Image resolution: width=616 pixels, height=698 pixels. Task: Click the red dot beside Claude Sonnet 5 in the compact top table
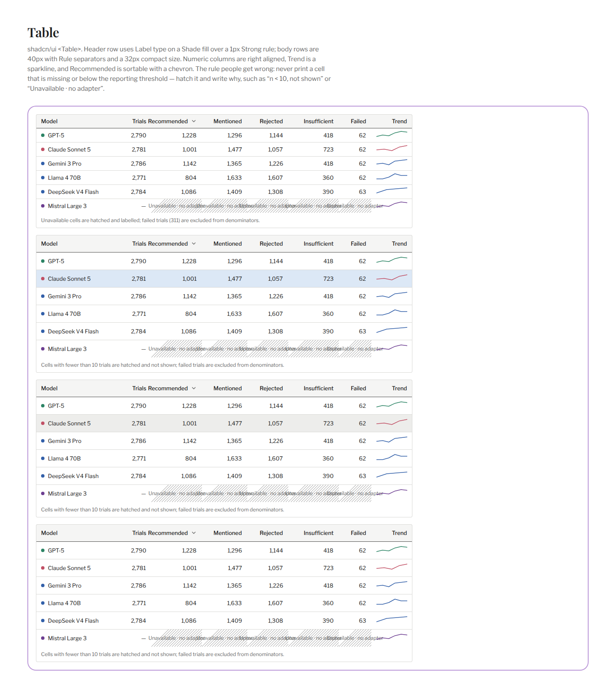pos(43,149)
